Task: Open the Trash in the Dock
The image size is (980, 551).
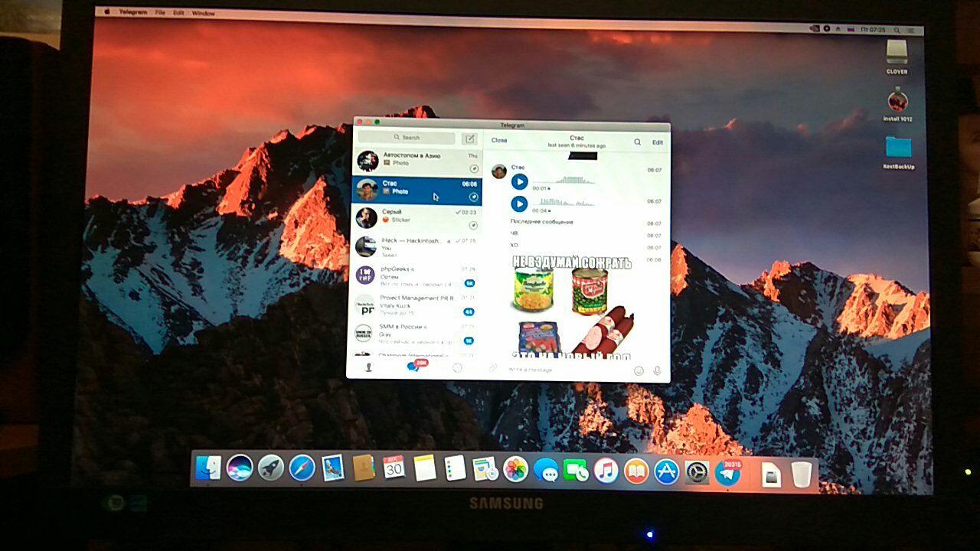Action: click(x=801, y=474)
